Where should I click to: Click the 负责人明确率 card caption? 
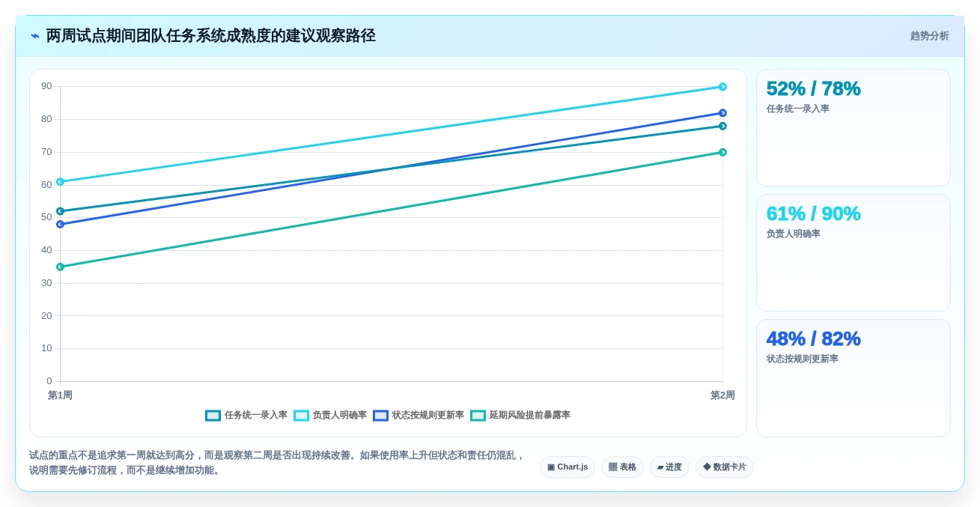click(793, 234)
